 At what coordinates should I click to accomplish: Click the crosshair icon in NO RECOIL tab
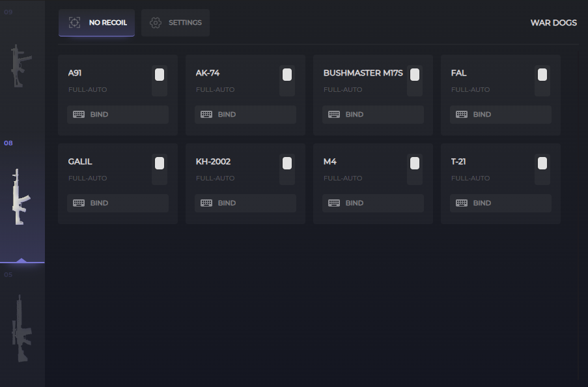coord(75,23)
